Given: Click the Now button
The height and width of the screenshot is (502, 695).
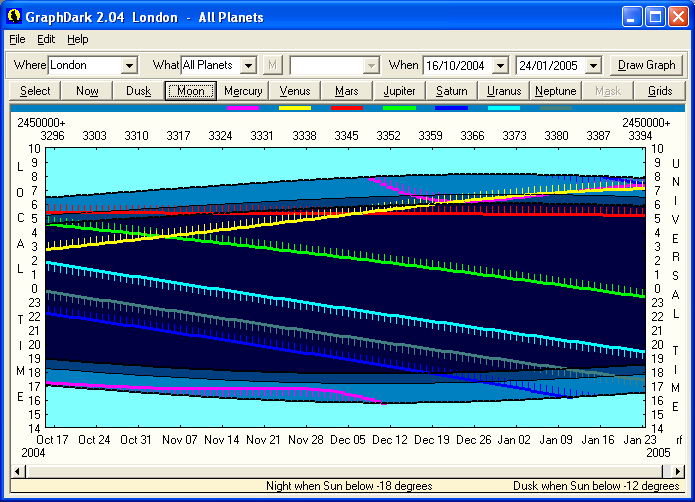Looking at the screenshot, I should click(87, 91).
